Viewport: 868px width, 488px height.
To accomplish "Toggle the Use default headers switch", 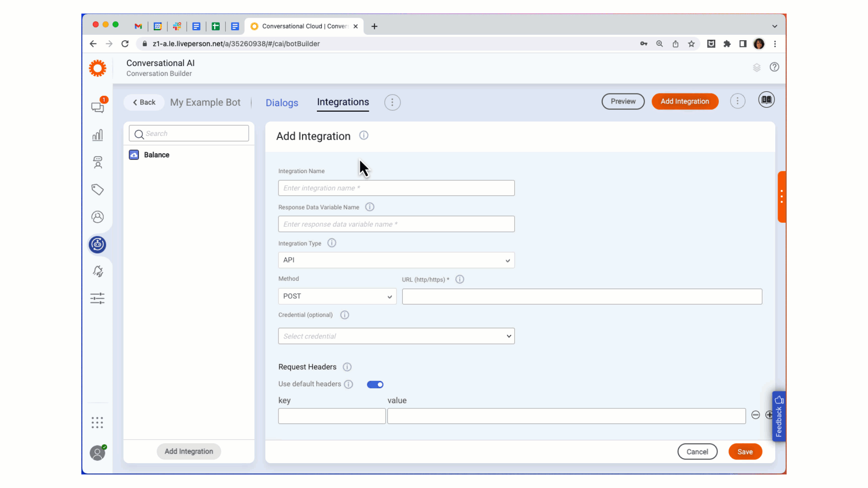I will pyautogui.click(x=375, y=385).
